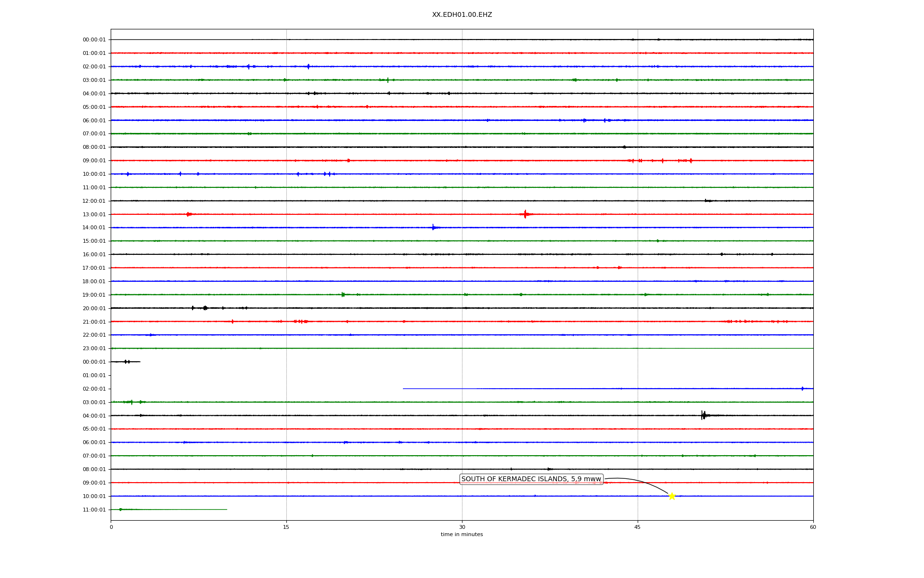Click the SOUTH OF KERMADEC ISLANDS annotation label

click(x=531, y=479)
